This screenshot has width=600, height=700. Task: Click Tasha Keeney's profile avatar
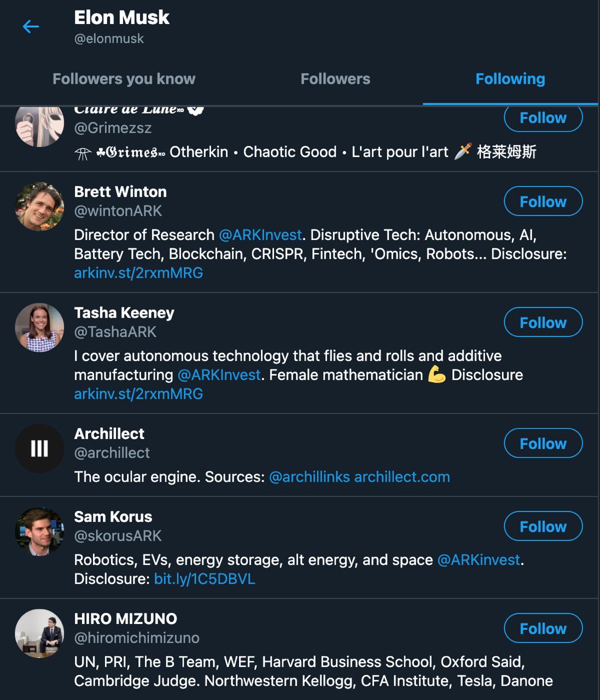pyautogui.click(x=39, y=328)
